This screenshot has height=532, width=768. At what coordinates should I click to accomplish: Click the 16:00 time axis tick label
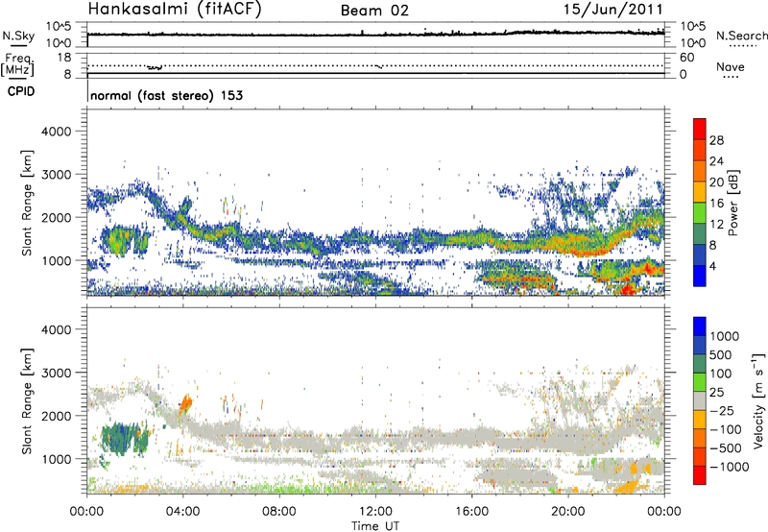[x=472, y=512]
